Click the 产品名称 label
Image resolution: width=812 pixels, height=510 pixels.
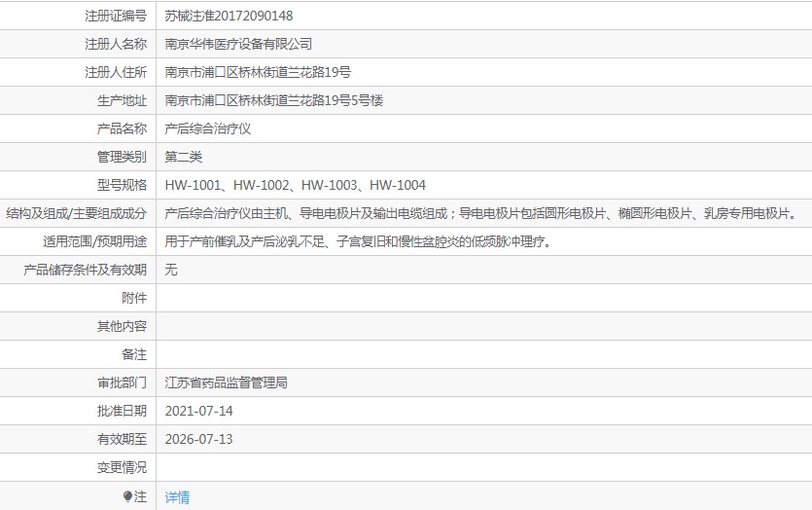coord(123,128)
